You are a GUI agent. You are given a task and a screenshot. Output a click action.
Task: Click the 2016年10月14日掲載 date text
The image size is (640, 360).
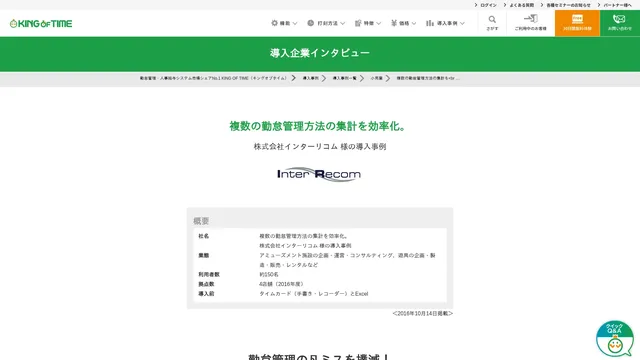[x=423, y=313]
